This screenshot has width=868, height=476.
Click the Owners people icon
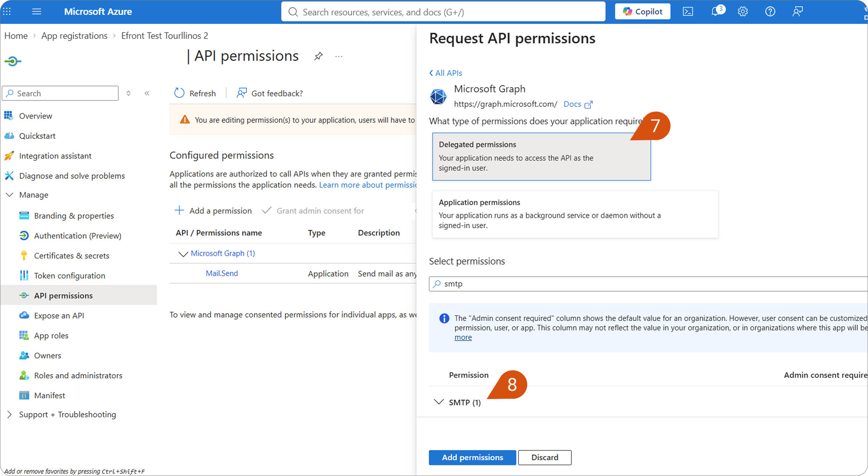(24, 355)
